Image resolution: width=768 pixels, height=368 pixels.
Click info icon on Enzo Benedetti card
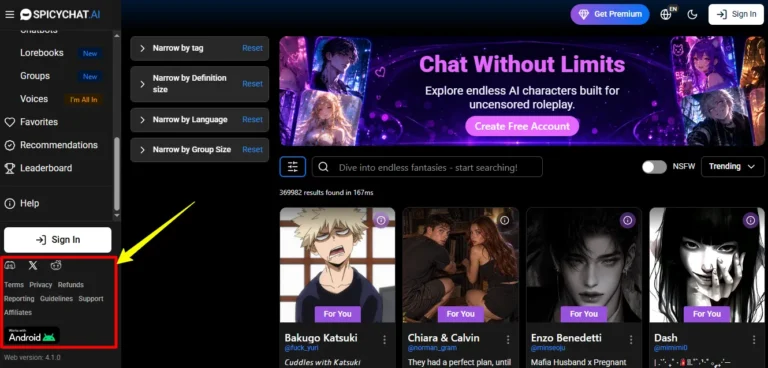(627, 221)
